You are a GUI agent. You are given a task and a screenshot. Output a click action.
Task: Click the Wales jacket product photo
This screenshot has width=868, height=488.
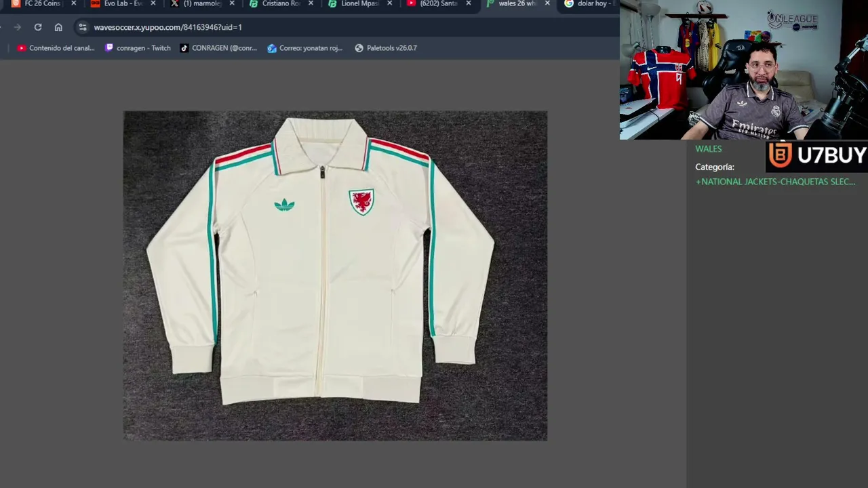(x=335, y=276)
